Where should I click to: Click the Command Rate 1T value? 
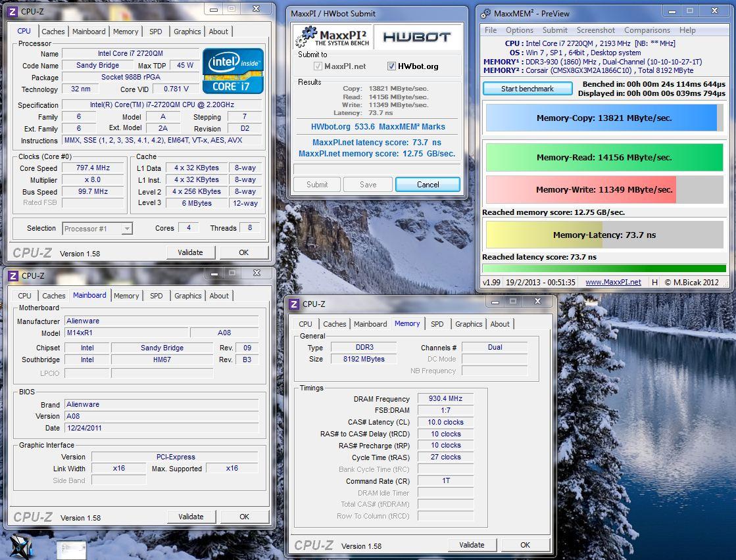coord(445,480)
